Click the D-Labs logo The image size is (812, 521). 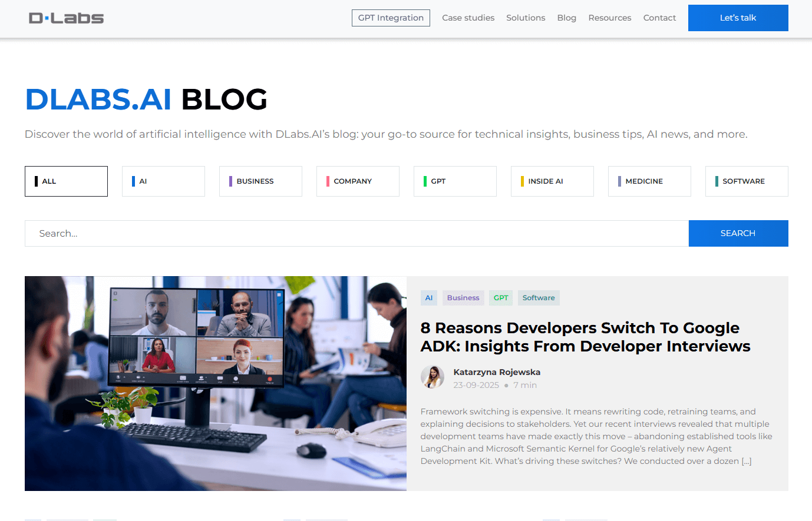tap(66, 18)
